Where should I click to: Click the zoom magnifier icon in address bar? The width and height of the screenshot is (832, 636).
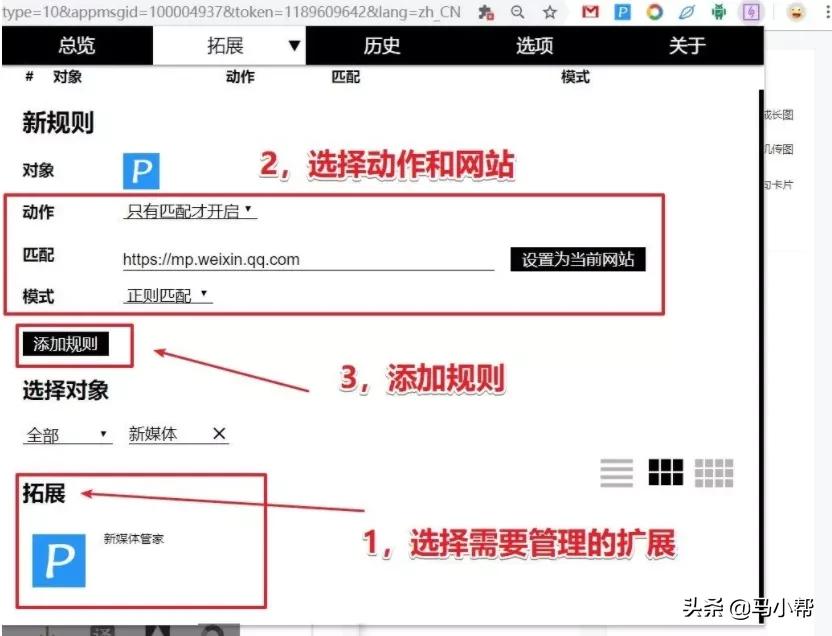pos(517,12)
